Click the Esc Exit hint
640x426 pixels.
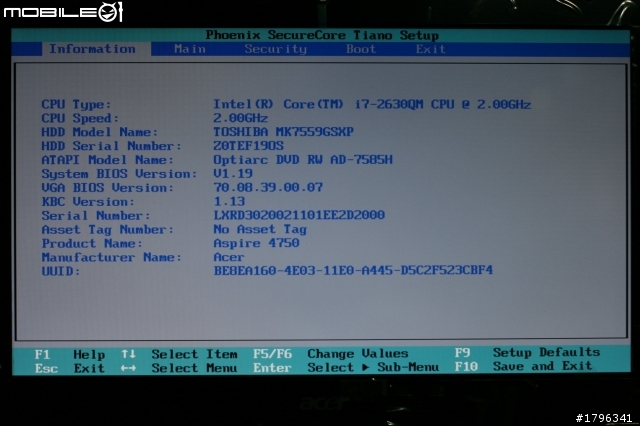(70, 368)
